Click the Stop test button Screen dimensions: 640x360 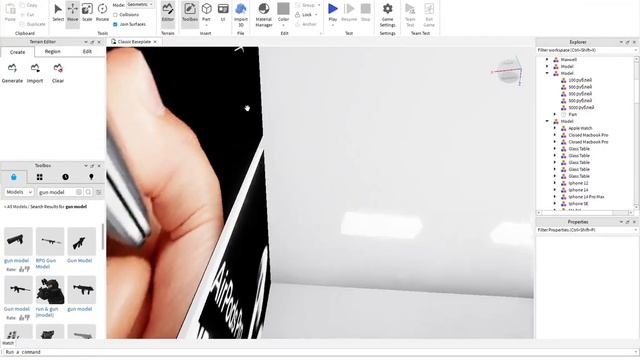click(365, 13)
